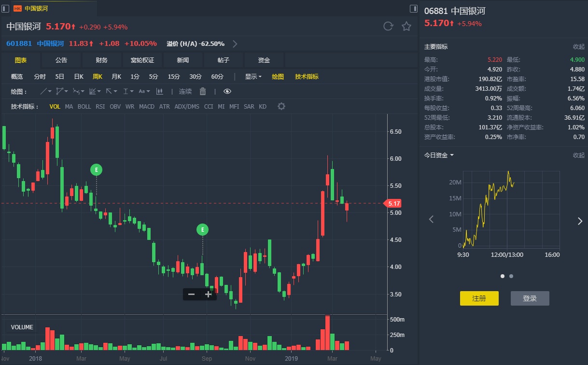This screenshot has height=365, width=588.
Task: Open the 窝轮权证 tab
Action: coord(142,60)
